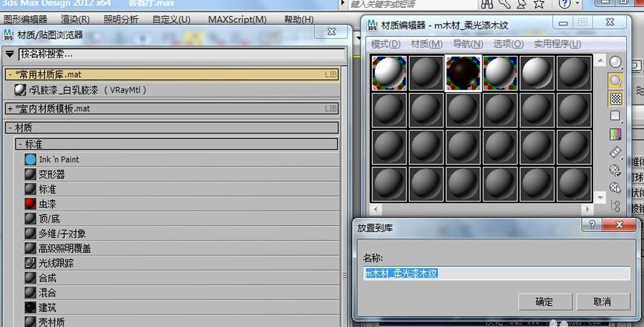This screenshot has height=327, width=644.
Task: Click the key-shaped Subscription Center icon
Action: coord(505,4)
